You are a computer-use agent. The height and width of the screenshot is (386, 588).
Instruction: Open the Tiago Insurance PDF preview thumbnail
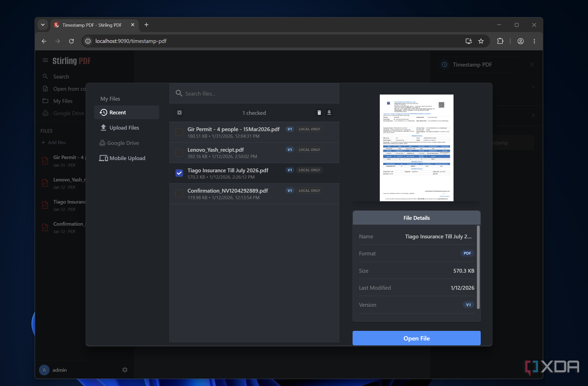click(x=416, y=148)
